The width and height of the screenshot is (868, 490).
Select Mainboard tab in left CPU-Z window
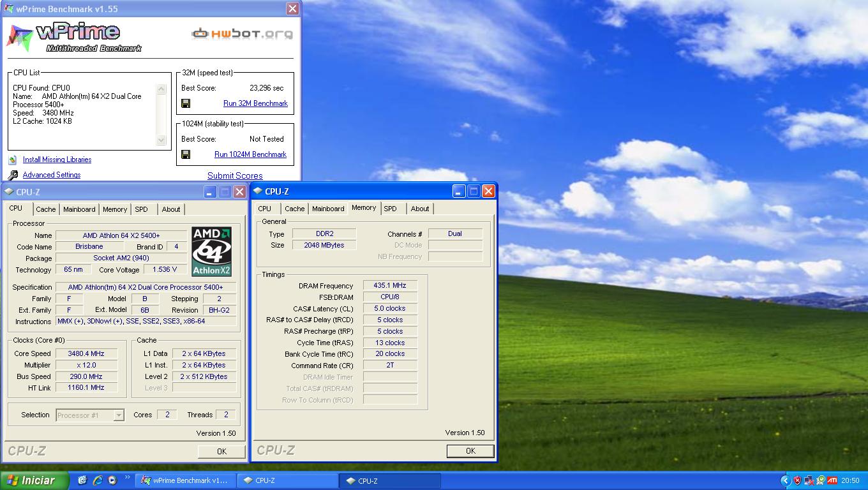point(79,209)
